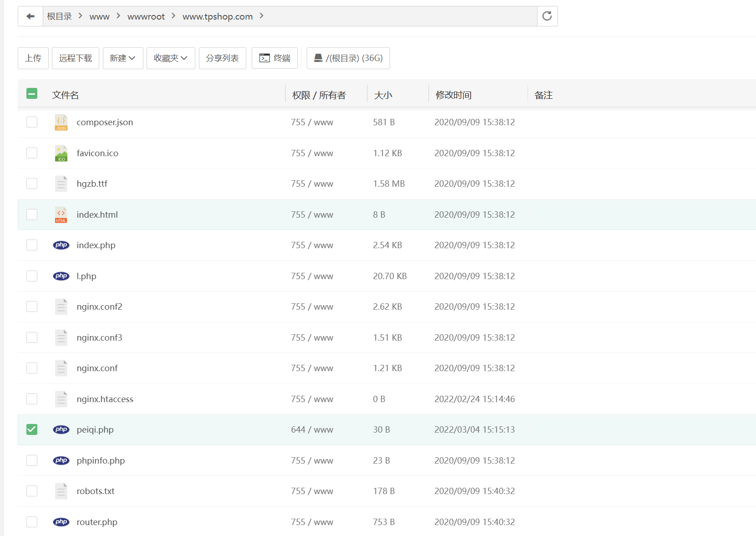Navigate to www.tpshop.com in breadcrumb
The width and height of the screenshot is (756, 536).
tap(218, 17)
